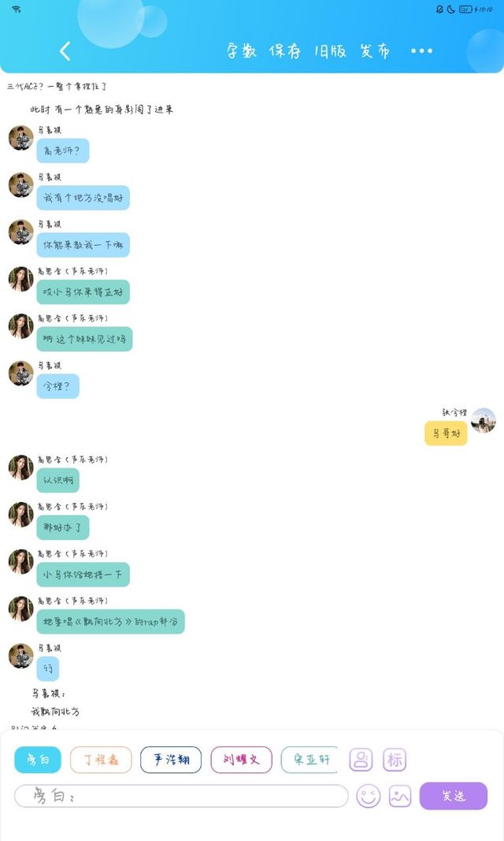Click 保存 to save the draft

[x=284, y=51]
